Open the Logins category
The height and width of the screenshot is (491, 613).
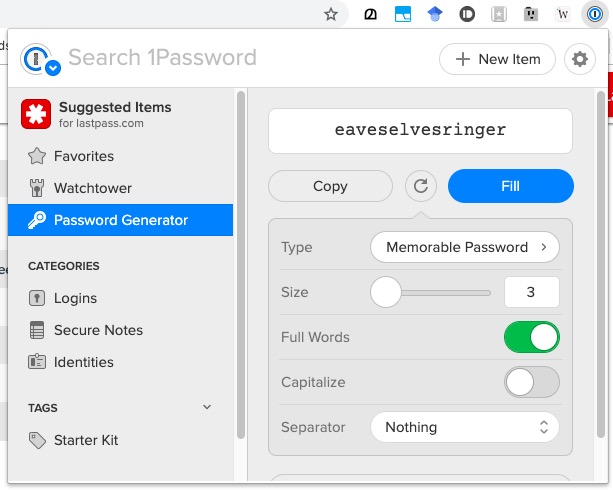click(x=120, y=298)
